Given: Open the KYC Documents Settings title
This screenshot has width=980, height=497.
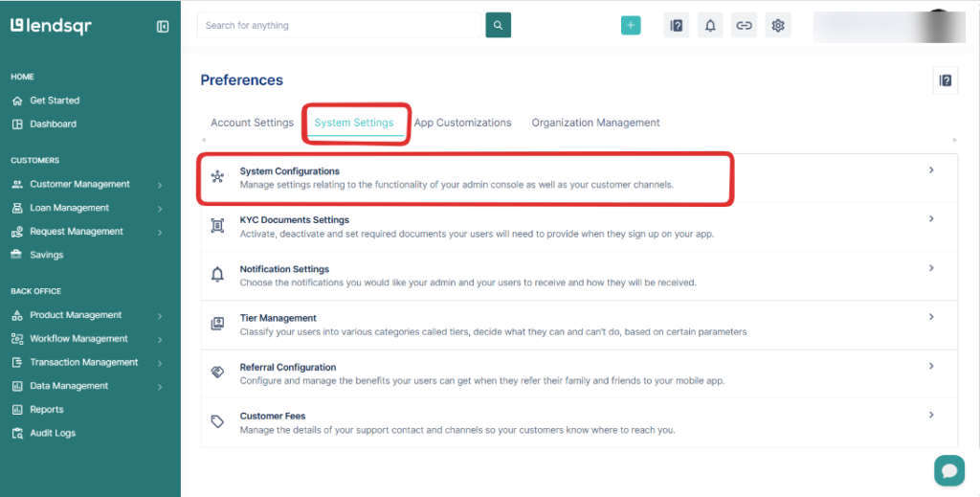Looking at the screenshot, I should pyautogui.click(x=295, y=220).
